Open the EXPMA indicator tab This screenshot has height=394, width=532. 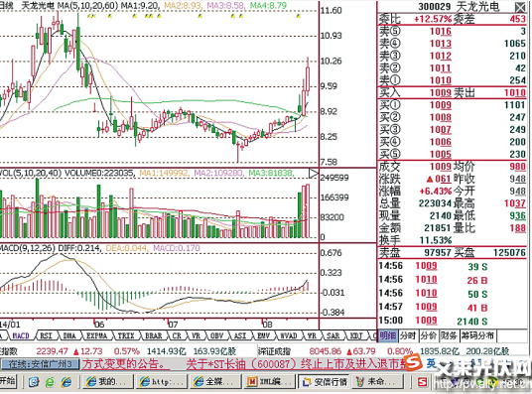(96, 336)
